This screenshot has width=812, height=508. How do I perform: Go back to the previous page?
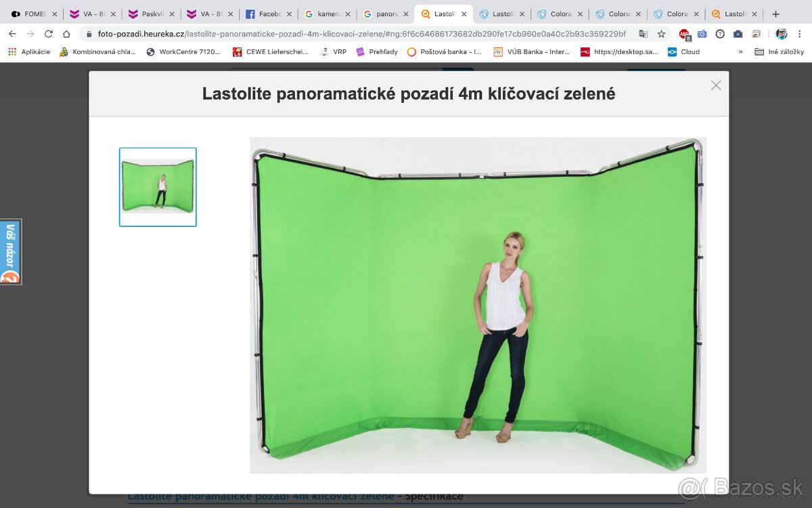point(12,34)
